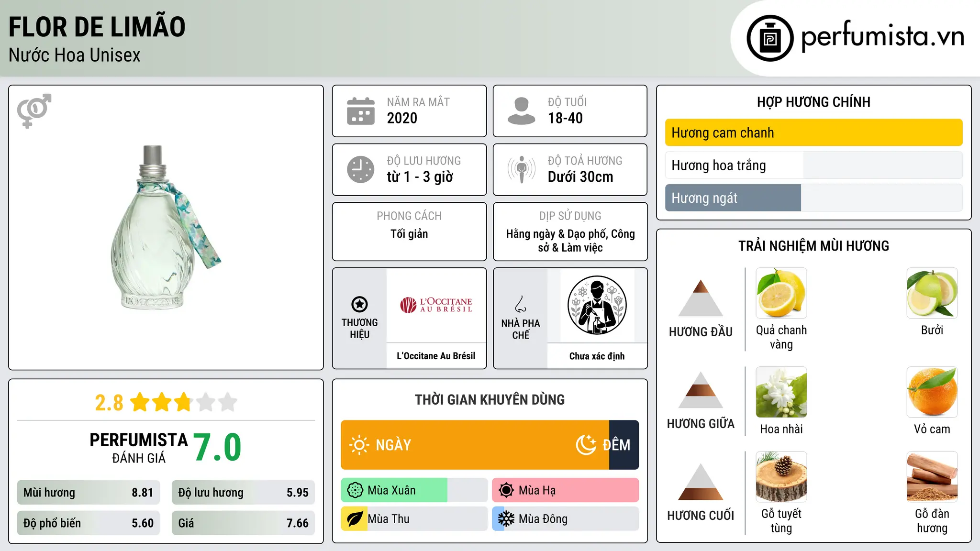Click the Mùa Đông season bar
This screenshot has height=551, width=980.
566,519
